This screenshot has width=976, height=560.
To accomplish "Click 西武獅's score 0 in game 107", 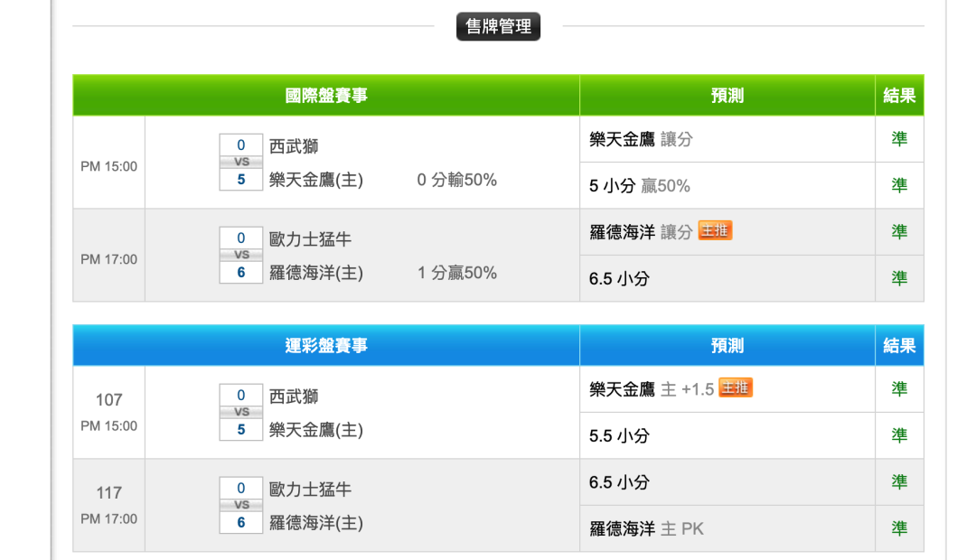I will [241, 395].
